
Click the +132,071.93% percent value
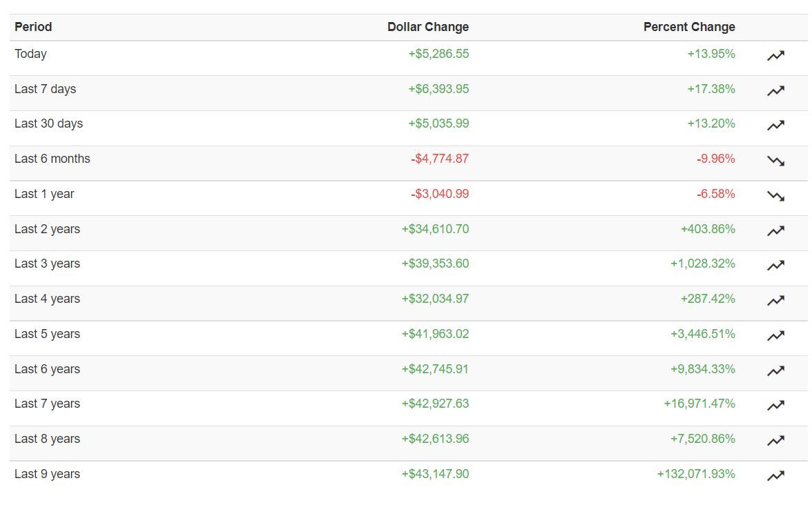pyautogui.click(x=696, y=474)
